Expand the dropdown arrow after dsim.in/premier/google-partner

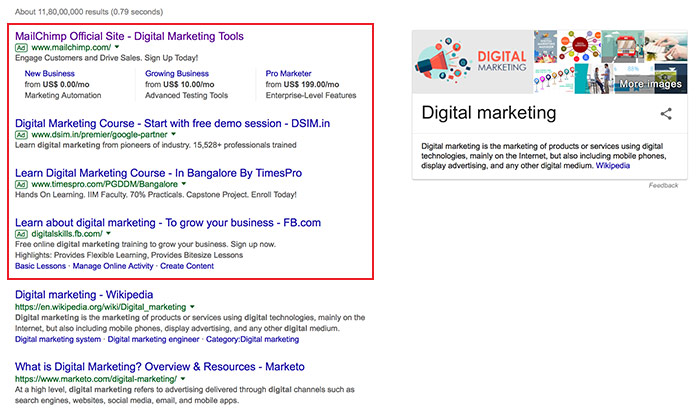point(174,134)
